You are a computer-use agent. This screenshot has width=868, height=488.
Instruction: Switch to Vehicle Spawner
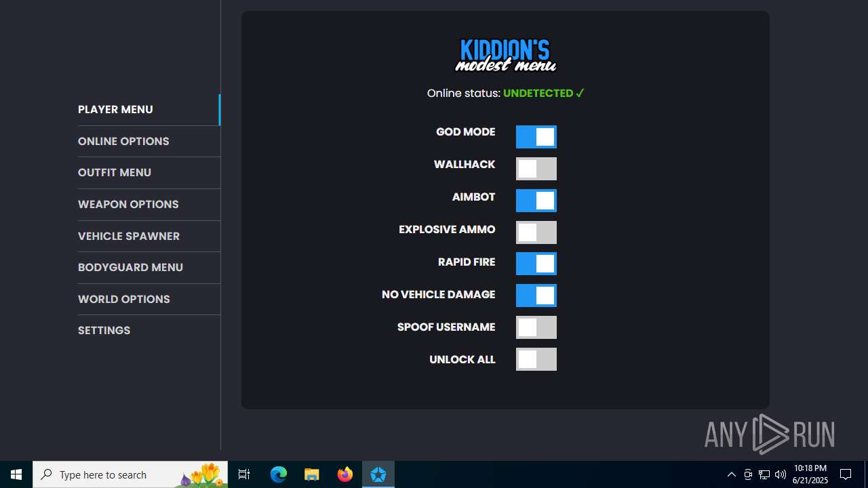[x=149, y=236]
